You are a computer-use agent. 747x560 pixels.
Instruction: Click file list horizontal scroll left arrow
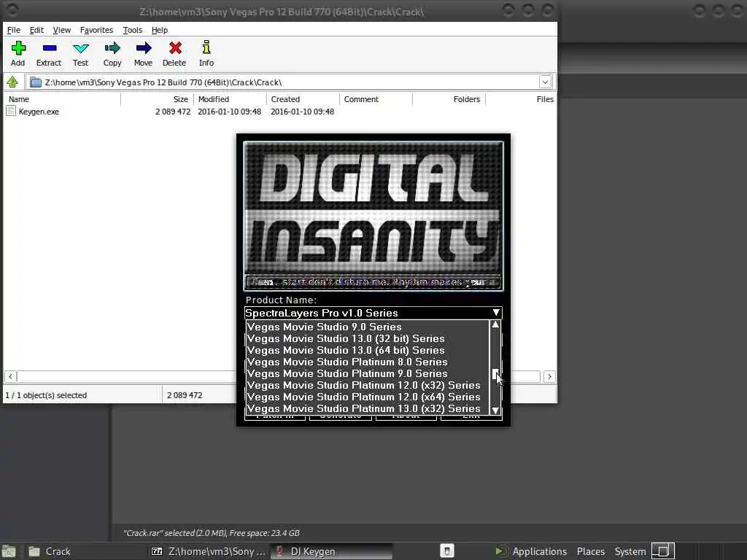[10, 377]
